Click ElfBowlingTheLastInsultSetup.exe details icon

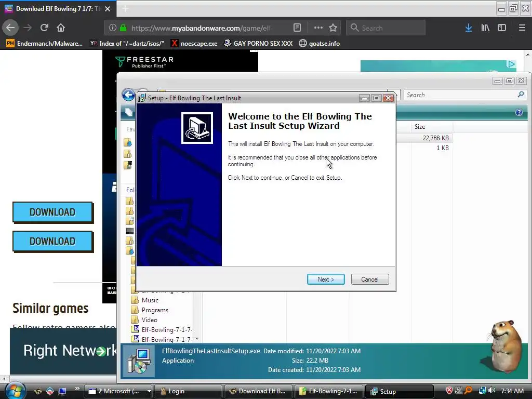(x=139, y=362)
